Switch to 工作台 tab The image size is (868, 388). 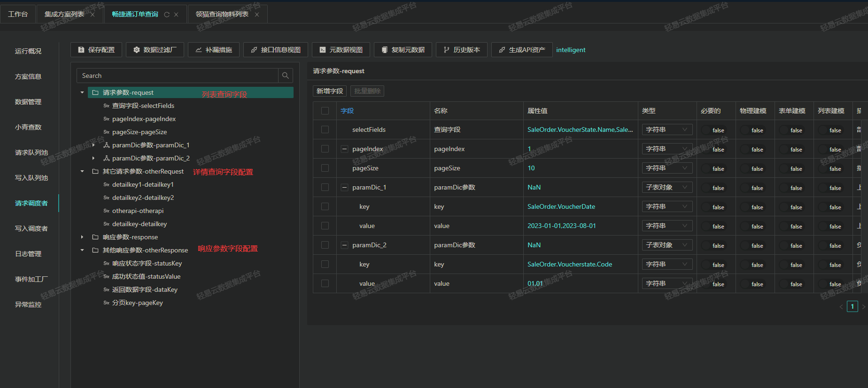pos(18,14)
